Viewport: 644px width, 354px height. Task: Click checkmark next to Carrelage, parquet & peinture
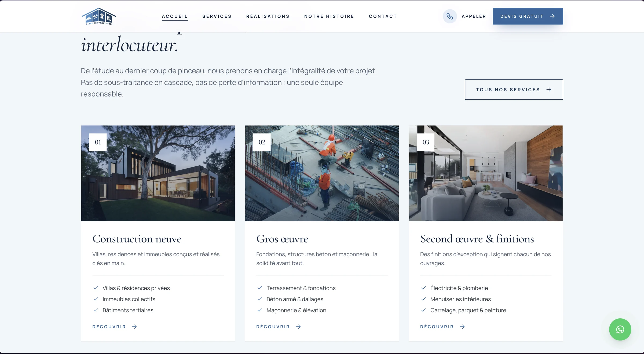423,310
